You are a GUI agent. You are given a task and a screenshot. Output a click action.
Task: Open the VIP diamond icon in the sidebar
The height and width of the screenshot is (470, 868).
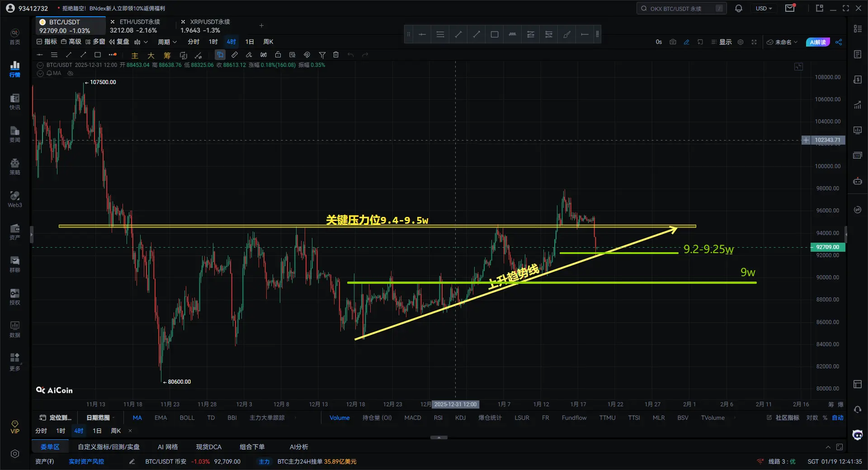(15, 427)
